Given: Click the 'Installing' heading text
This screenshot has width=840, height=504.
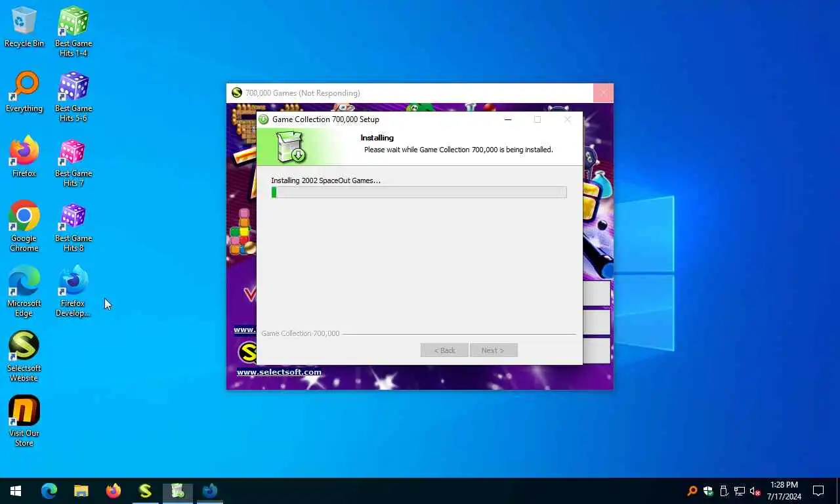Looking at the screenshot, I should click(x=377, y=138).
